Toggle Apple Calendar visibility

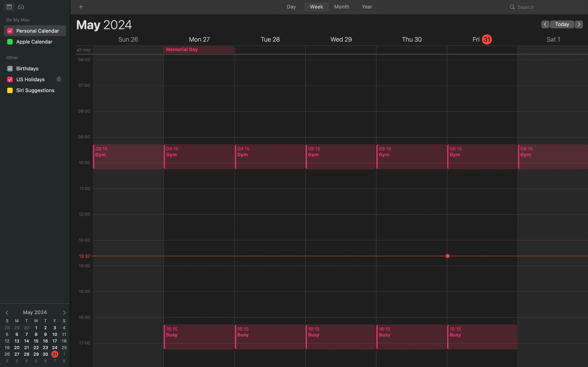point(9,42)
